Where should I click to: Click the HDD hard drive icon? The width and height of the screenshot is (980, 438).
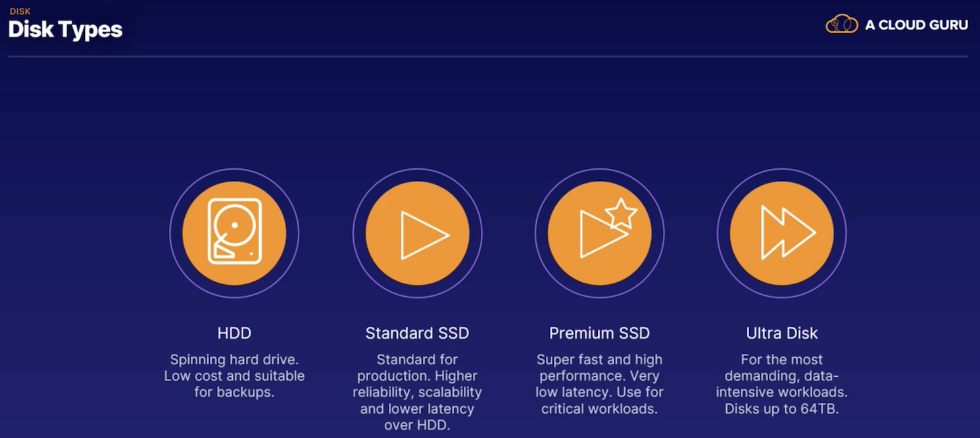234,233
